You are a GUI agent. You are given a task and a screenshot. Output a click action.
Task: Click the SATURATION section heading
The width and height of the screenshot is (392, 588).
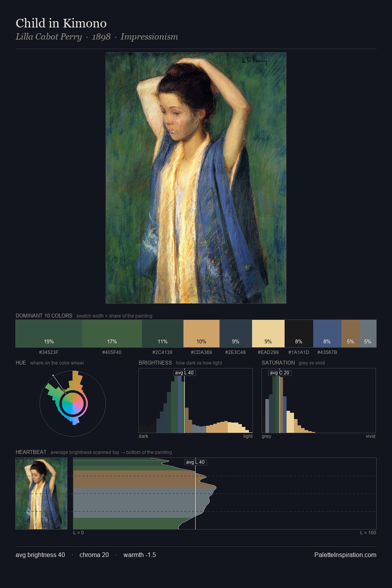click(x=278, y=363)
